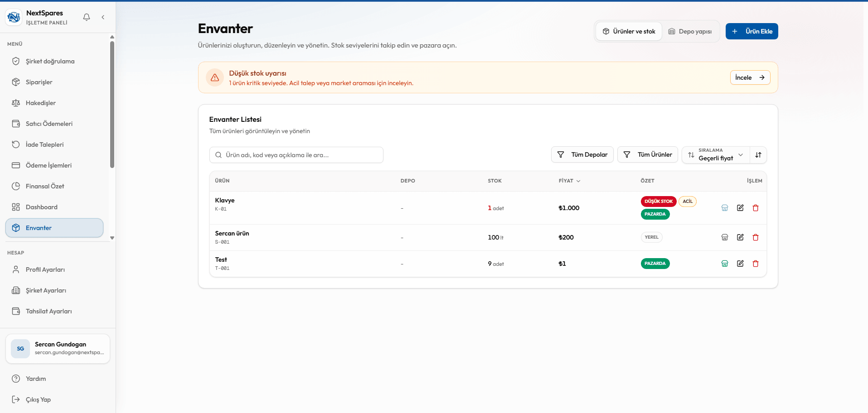Delete the Test product
The image size is (868, 413).
point(756,264)
